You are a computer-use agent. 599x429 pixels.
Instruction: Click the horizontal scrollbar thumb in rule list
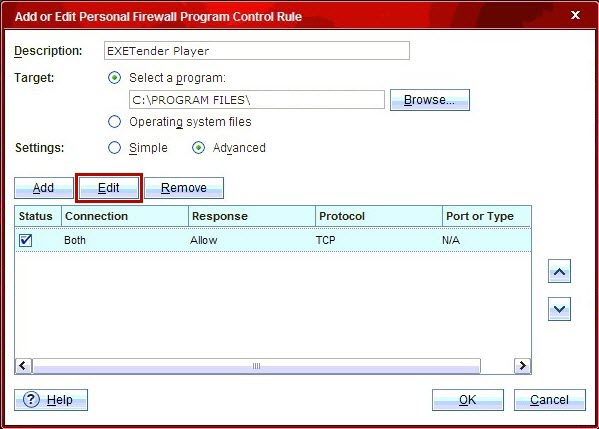point(256,366)
